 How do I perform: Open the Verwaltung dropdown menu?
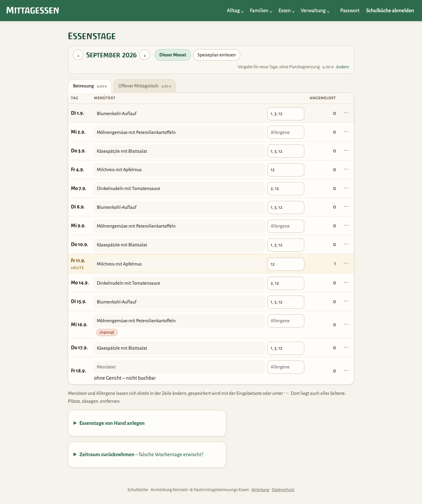click(315, 11)
